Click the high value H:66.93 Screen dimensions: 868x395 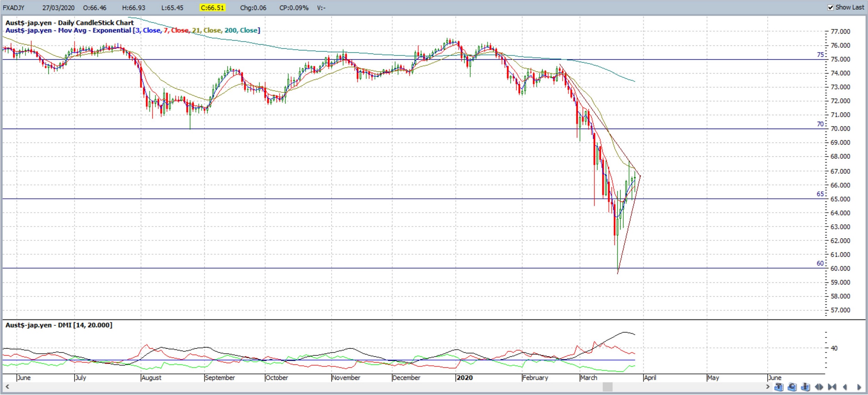(134, 8)
